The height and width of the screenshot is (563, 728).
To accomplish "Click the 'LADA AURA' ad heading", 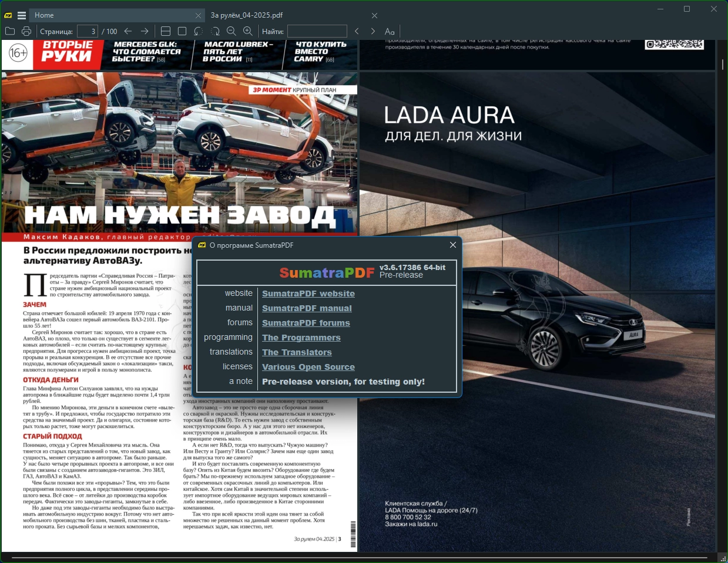I will (449, 115).
